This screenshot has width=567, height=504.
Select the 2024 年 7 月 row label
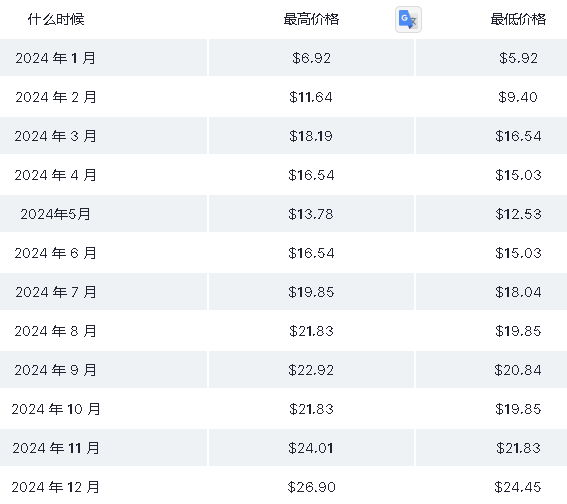[56, 292]
